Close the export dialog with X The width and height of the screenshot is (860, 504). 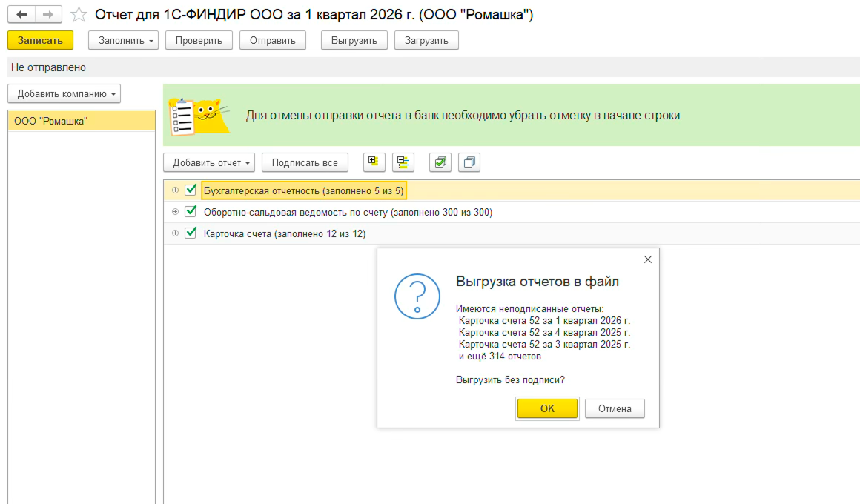pyautogui.click(x=648, y=259)
